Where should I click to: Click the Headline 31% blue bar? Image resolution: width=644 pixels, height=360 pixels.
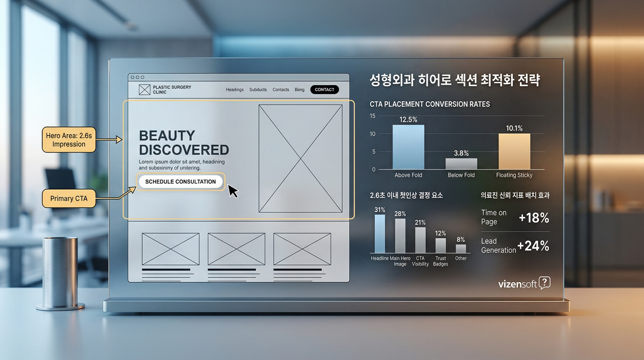click(x=380, y=233)
